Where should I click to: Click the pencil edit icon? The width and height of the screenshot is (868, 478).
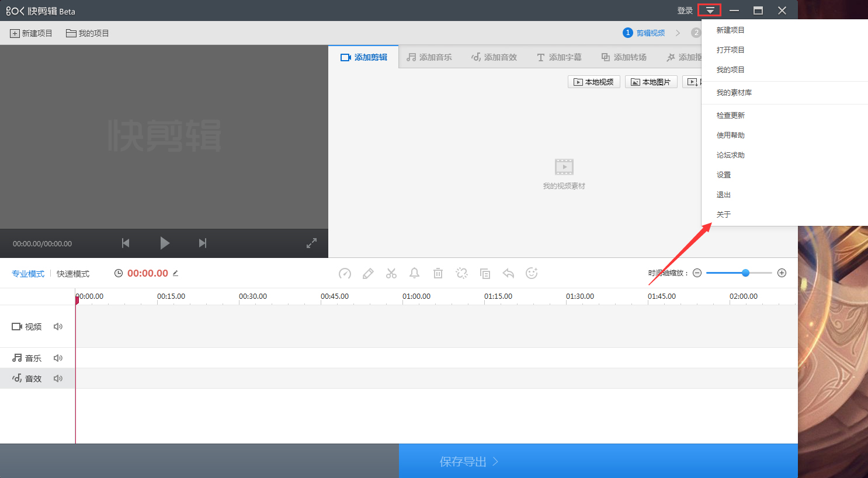tap(368, 273)
